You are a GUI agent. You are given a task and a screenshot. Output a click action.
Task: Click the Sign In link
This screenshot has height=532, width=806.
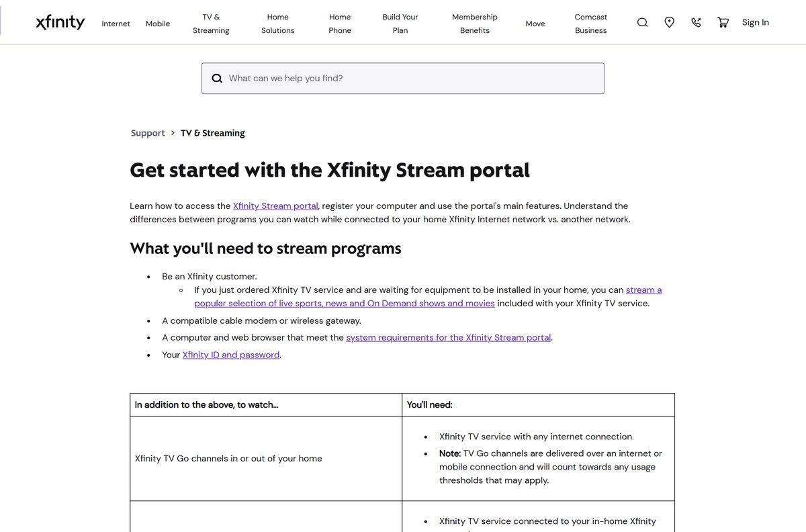(756, 22)
